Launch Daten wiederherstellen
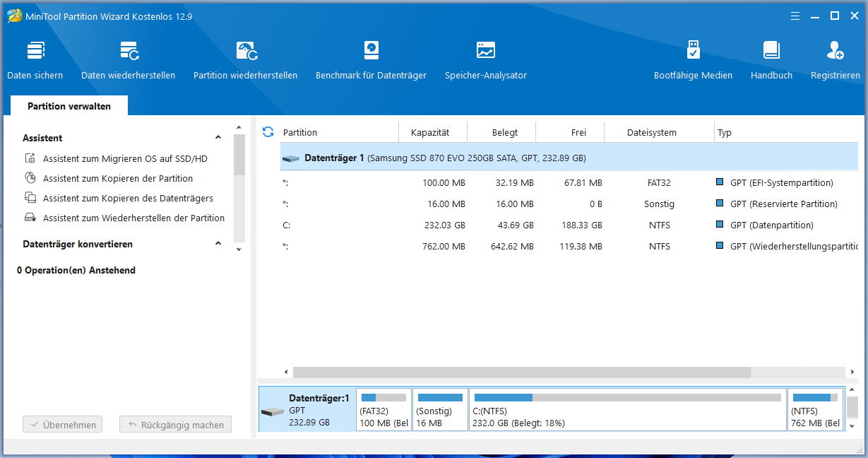Screen dimensions: 868x458 pyautogui.click(x=128, y=60)
